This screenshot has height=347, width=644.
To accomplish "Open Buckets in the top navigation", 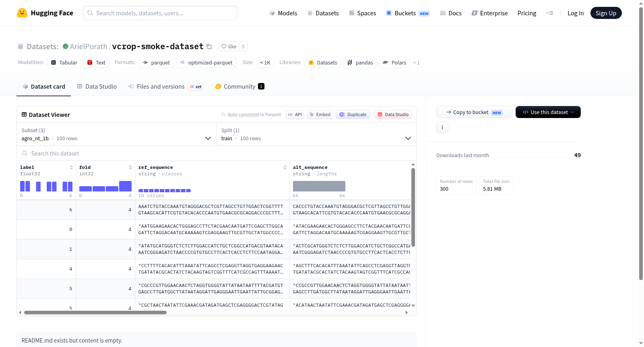I will (x=408, y=13).
